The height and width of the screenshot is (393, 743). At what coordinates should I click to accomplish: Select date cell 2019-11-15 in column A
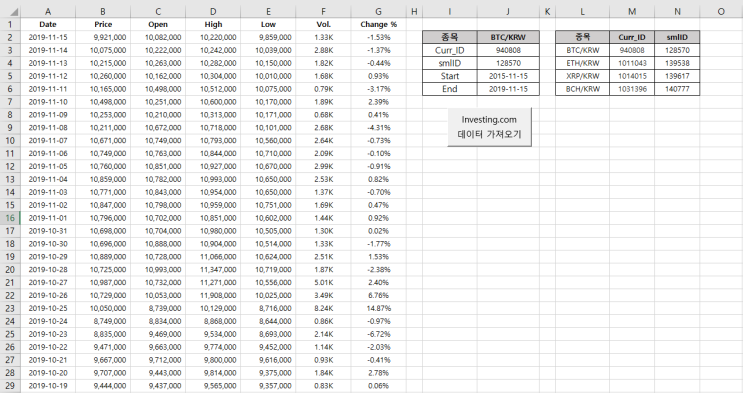(48, 37)
